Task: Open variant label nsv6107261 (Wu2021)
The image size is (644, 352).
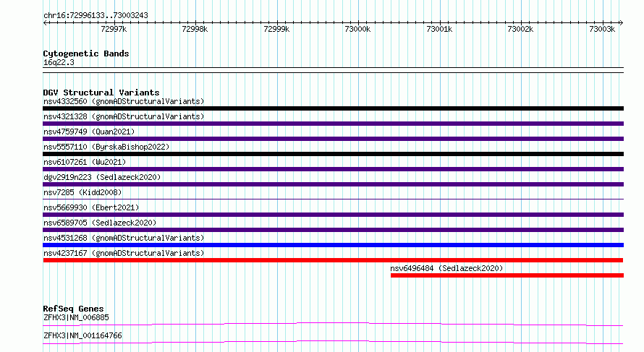Action: pyautogui.click(x=85, y=162)
